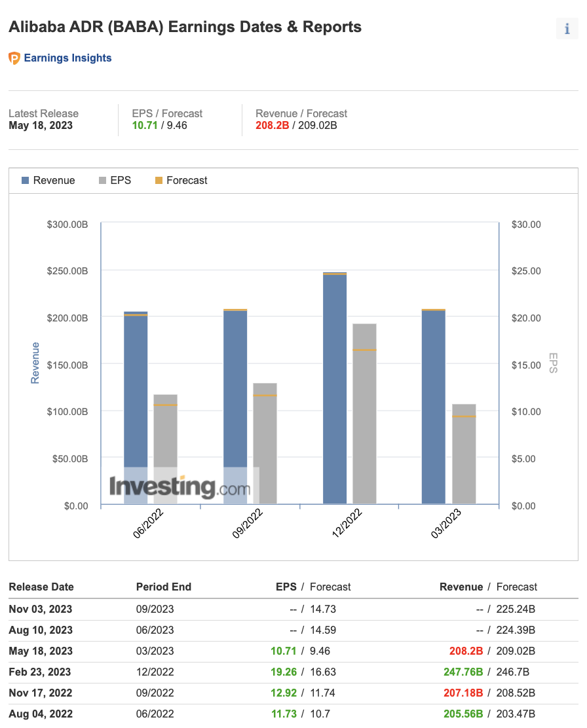Click the 03/2023 x-axis label
Viewport: 587px width, 728px height.
coord(445,523)
